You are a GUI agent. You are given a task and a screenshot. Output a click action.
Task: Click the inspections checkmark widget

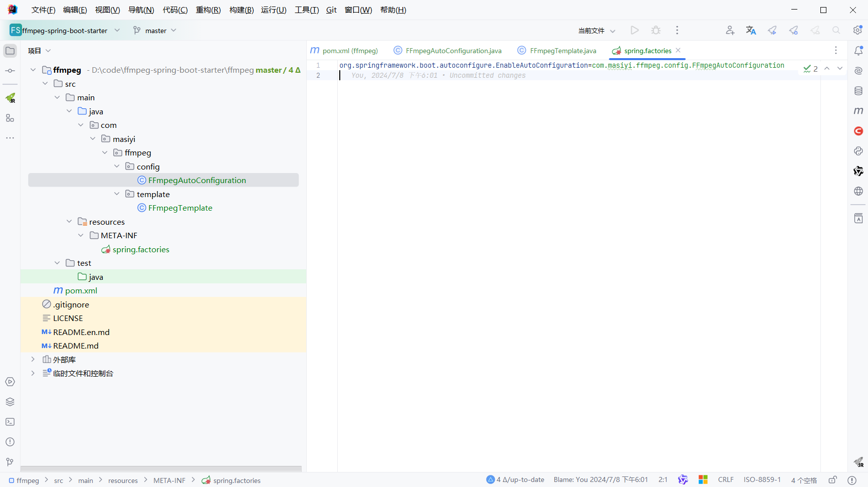click(x=810, y=69)
